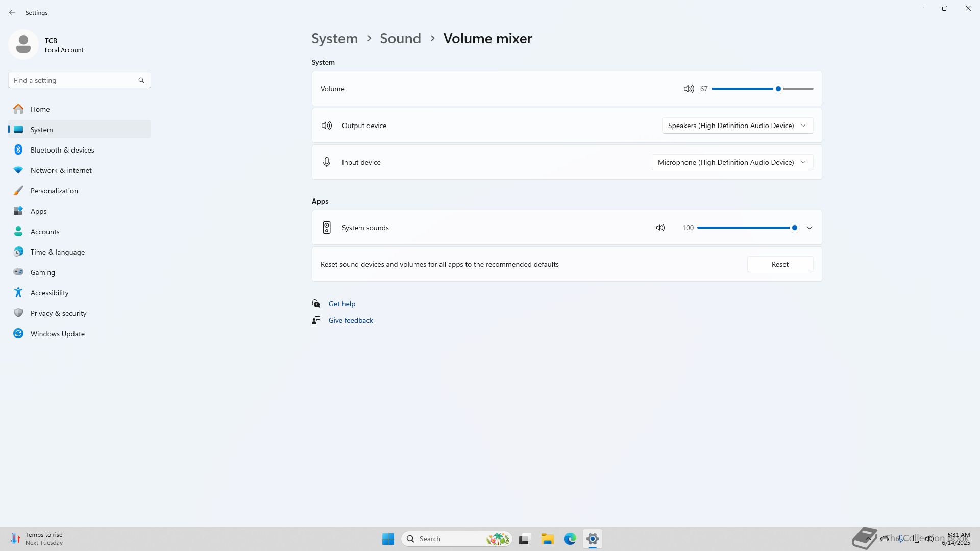Image resolution: width=980 pixels, height=551 pixels.
Task: Open Accessibility settings page
Action: (50, 293)
